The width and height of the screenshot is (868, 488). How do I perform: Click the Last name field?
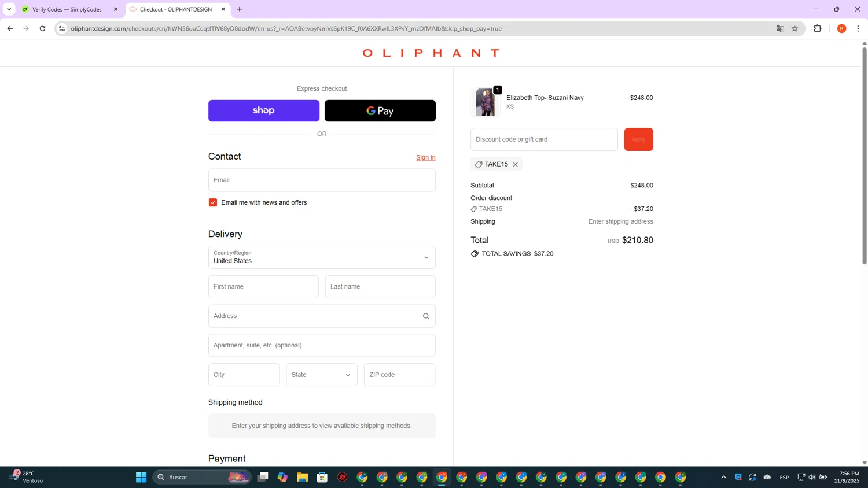(x=380, y=287)
